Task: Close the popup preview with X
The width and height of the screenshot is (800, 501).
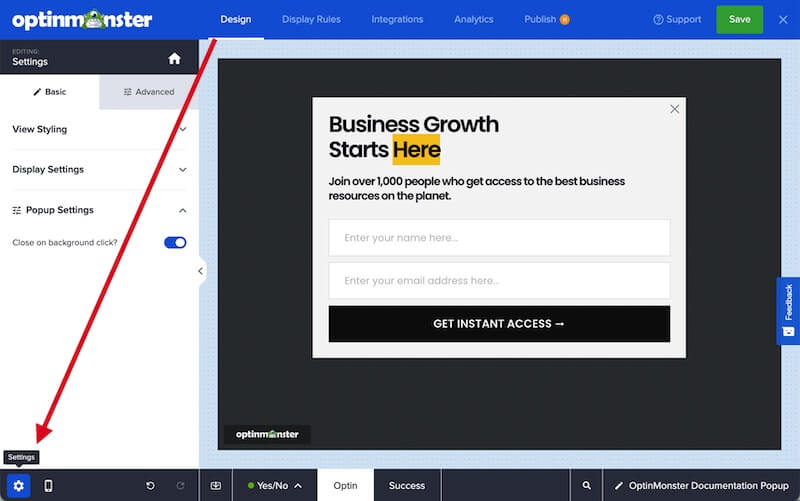Action: coord(674,109)
